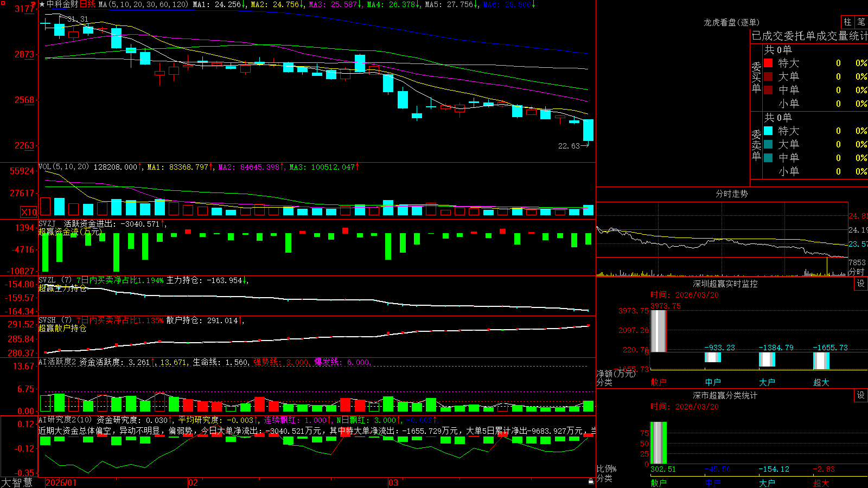Open 设 settings for 深圳超赢实时监控
The image size is (868, 488).
click(x=861, y=284)
